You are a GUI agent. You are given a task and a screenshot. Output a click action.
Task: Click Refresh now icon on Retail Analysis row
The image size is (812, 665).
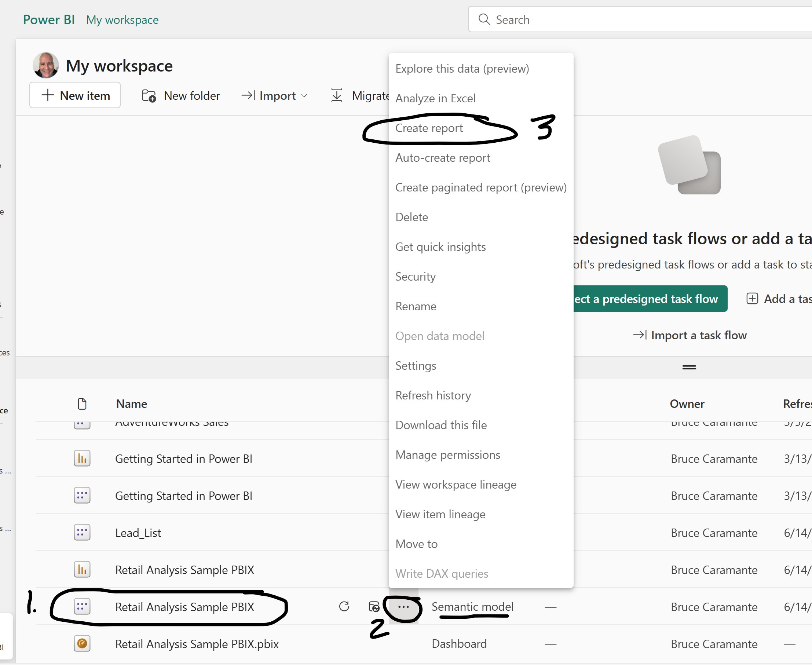pos(344,607)
